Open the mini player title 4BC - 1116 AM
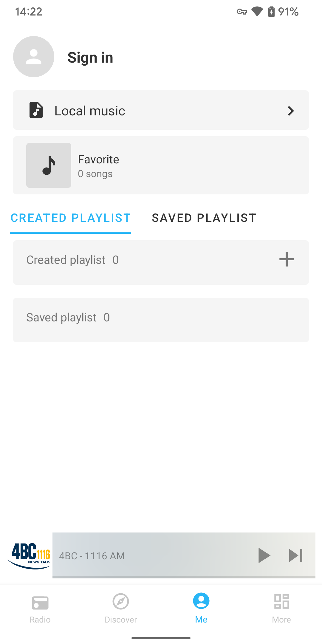The height and width of the screenshot is (644, 322). [92, 556]
